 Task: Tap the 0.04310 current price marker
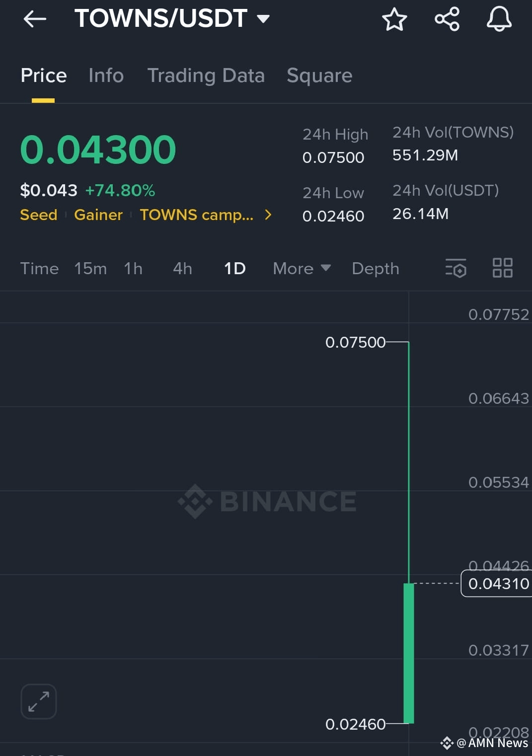tap(497, 583)
